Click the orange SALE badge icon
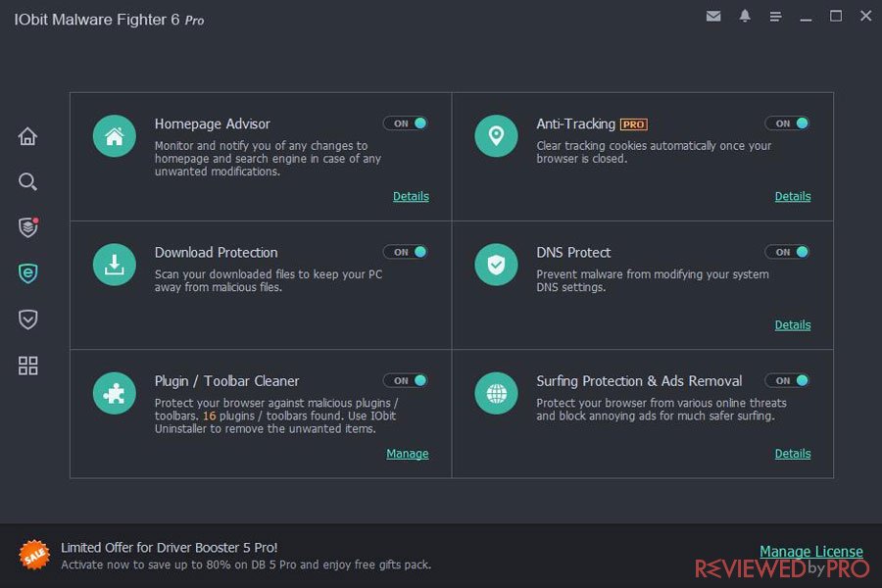This screenshot has width=882, height=588. pos(34,555)
